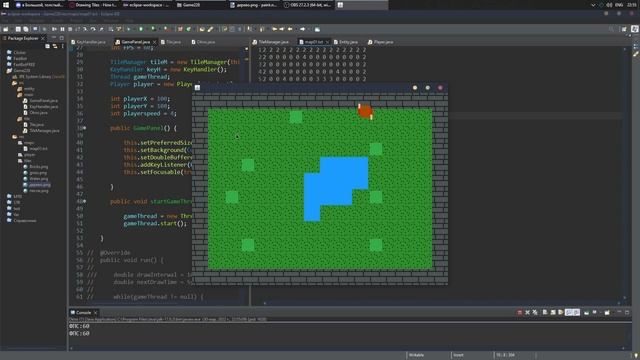
Task: Open KeyHandler.java in Package Explorer
Action: (x=41, y=107)
